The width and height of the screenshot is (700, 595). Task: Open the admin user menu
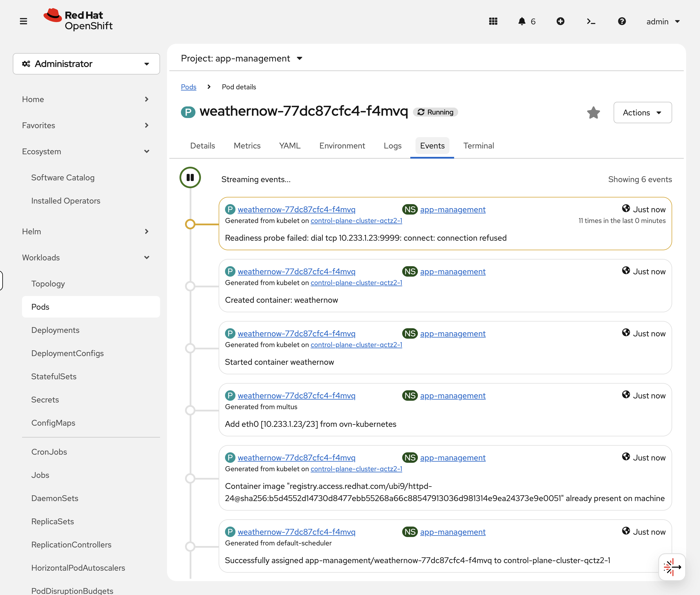(x=663, y=21)
